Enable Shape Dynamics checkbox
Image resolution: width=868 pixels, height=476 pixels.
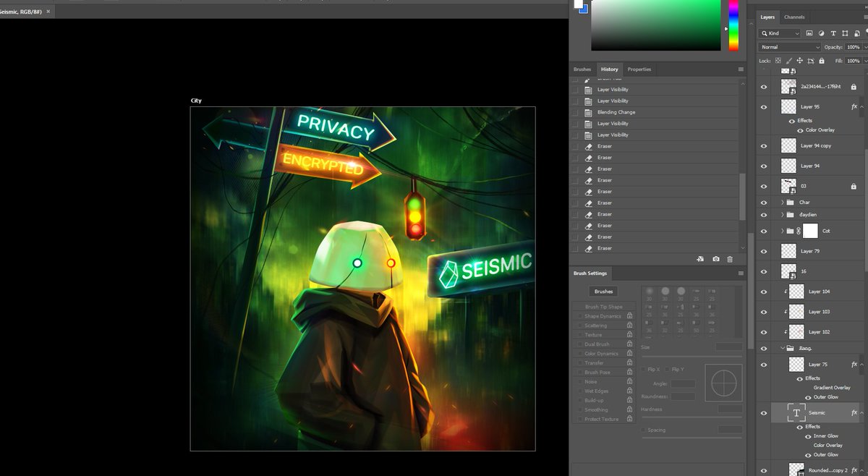click(x=579, y=316)
